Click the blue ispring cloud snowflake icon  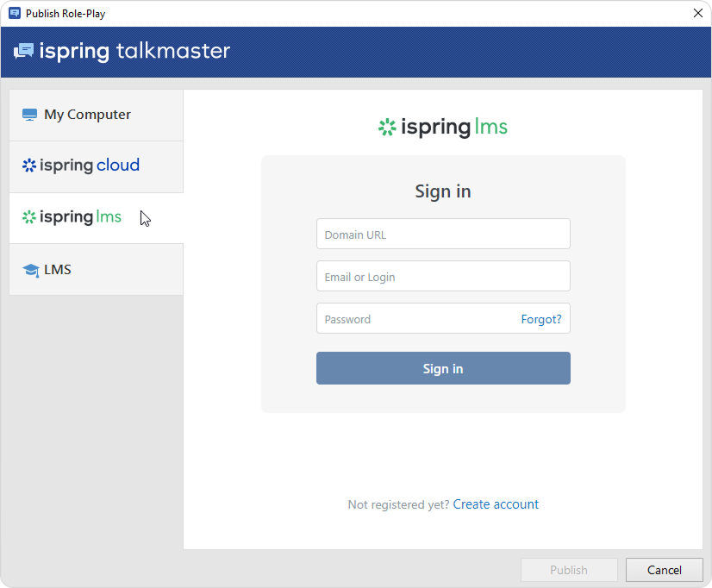[29, 166]
